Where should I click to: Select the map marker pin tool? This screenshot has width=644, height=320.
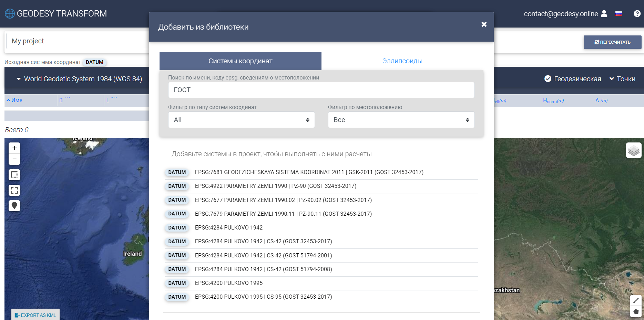(14, 206)
